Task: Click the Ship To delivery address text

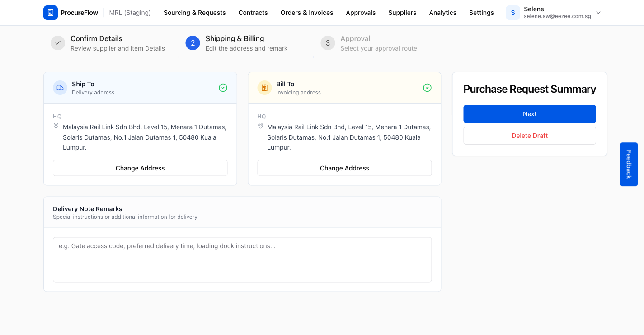Action: (x=145, y=137)
